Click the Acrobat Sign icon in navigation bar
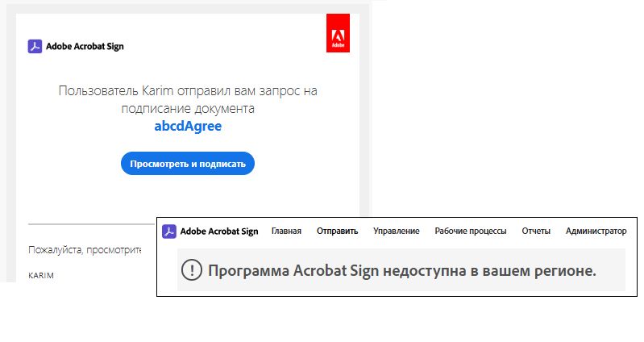This screenshot has width=644, height=342. [169, 231]
